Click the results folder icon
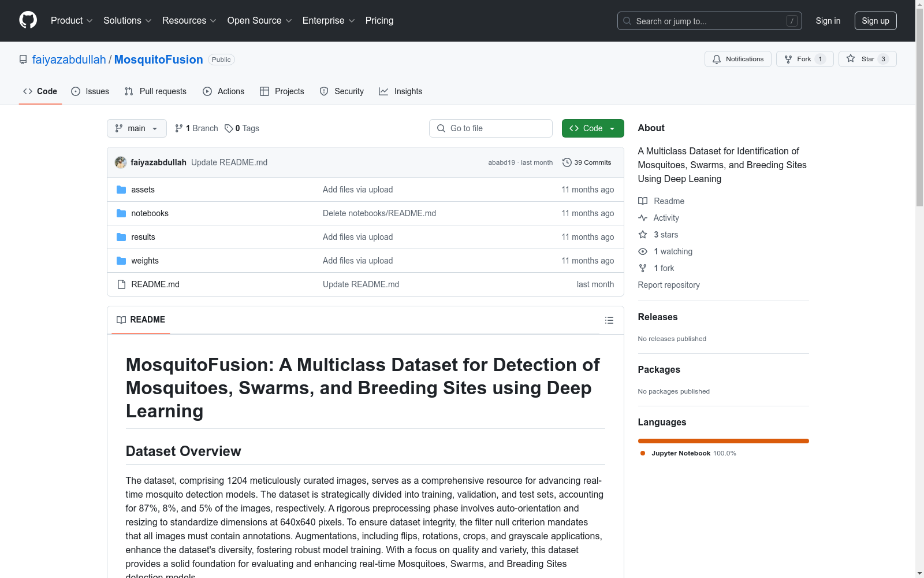 coord(121,237)
